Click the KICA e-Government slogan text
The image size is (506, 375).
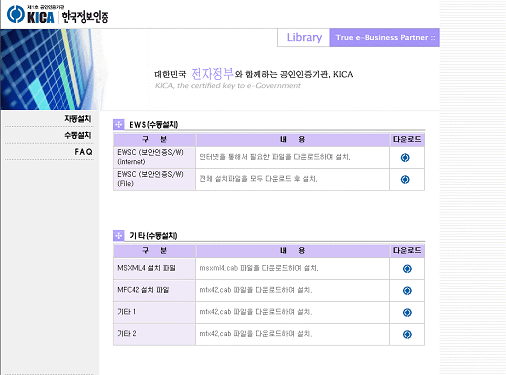(228, 86)
